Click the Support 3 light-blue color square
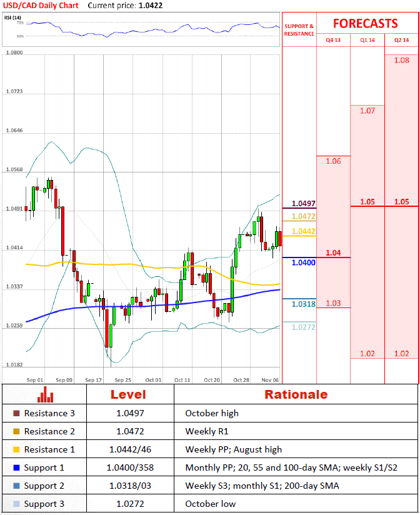Image resolution: width=420 pixels, height=515 pixels. tap(16, 504)
